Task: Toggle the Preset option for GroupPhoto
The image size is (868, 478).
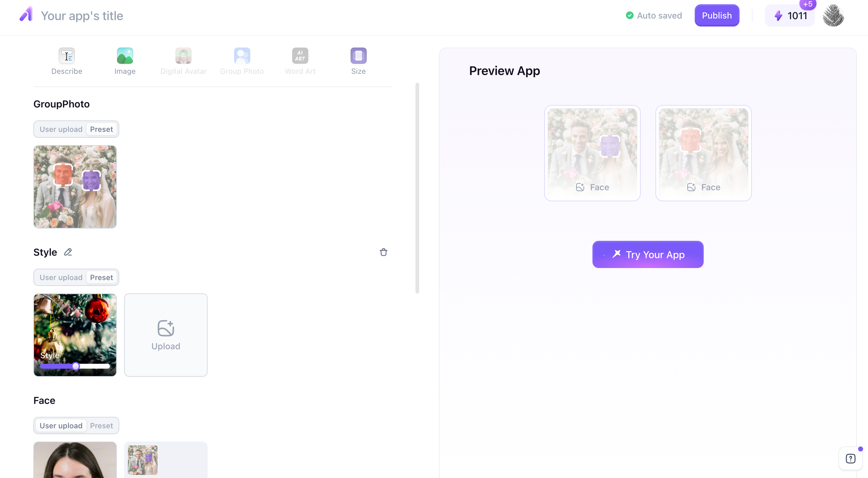Action: [x=101, y=128]
